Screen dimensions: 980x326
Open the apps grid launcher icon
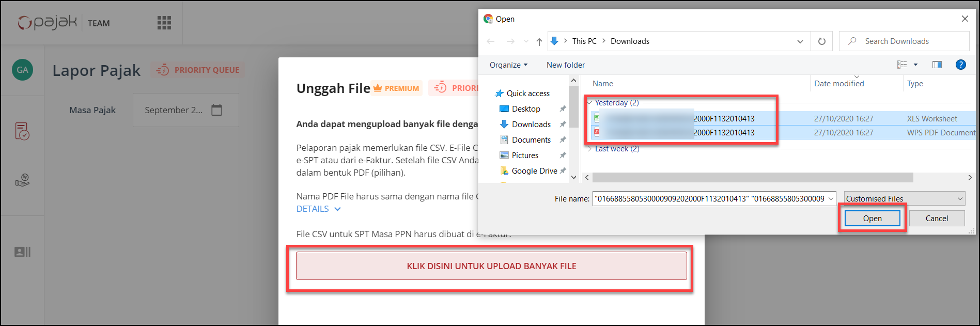164,23
